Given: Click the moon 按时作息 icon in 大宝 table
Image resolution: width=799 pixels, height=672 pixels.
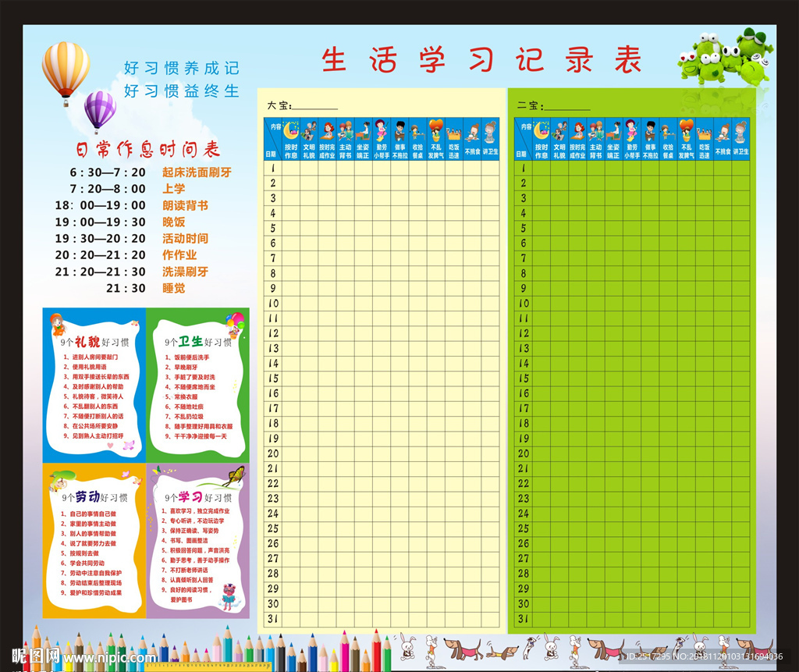Looking at the screenshot, I should [290, 130].
